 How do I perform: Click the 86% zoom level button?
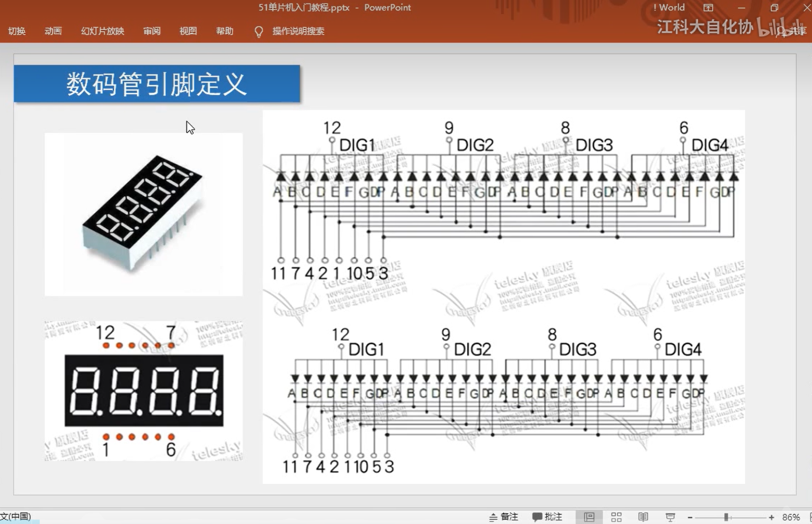click(x=791, y=517)
